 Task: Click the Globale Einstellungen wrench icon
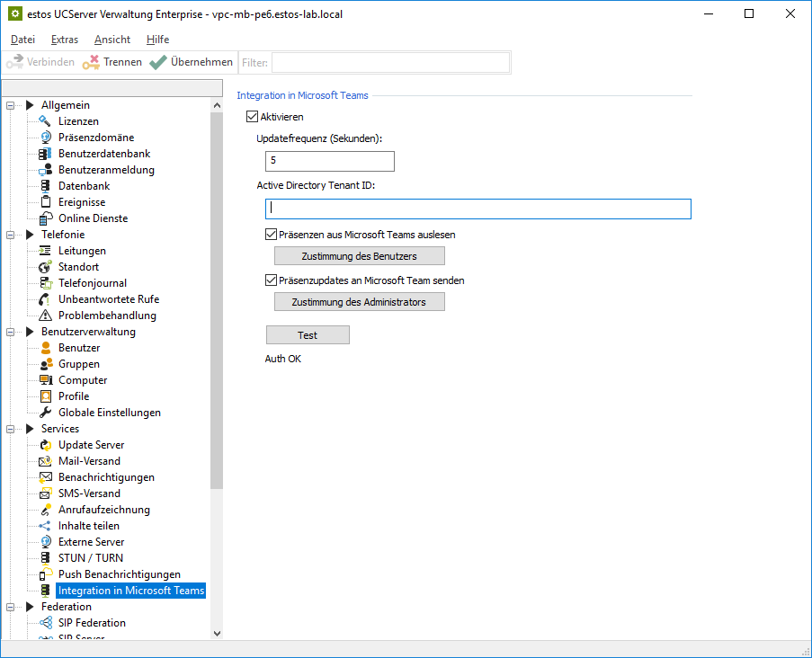45,413
